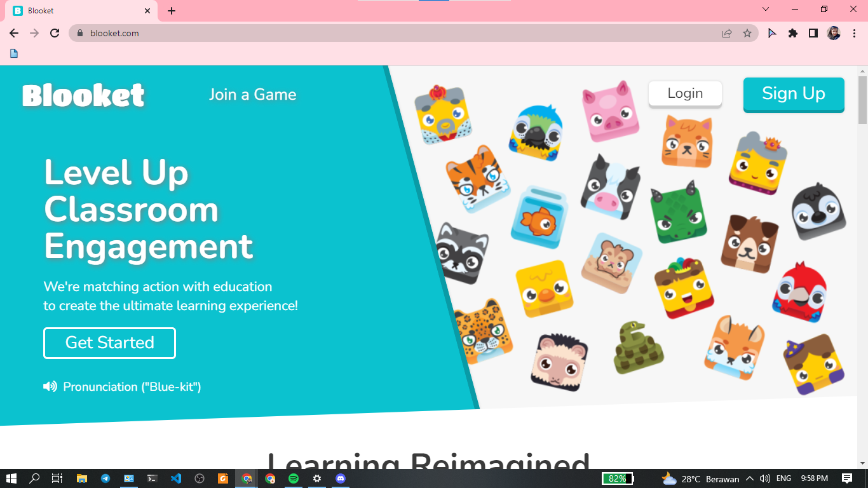Open Spotify from the taskbar
Viewport: 868px width, 488px height.
pyautogui.click(x=294, y=478)
